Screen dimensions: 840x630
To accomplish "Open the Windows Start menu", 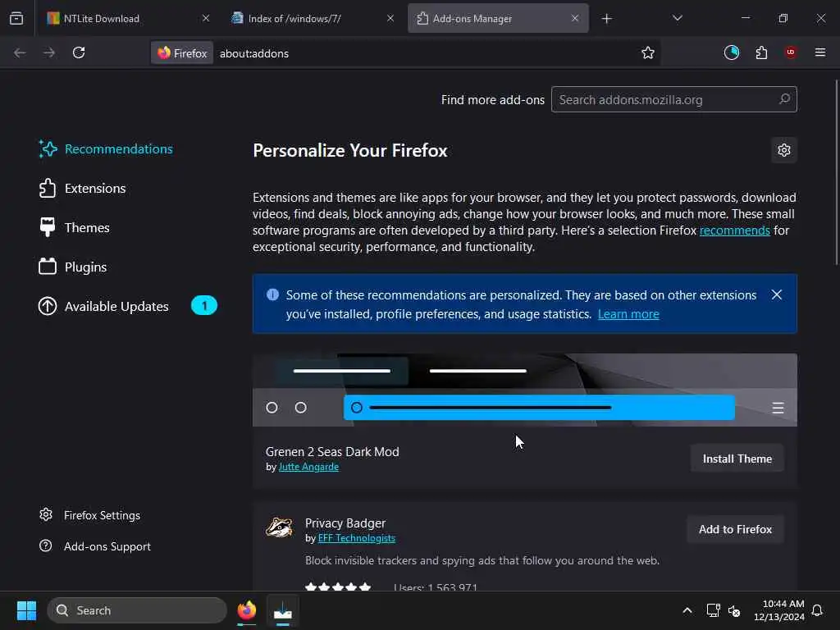I will (26, 610).
